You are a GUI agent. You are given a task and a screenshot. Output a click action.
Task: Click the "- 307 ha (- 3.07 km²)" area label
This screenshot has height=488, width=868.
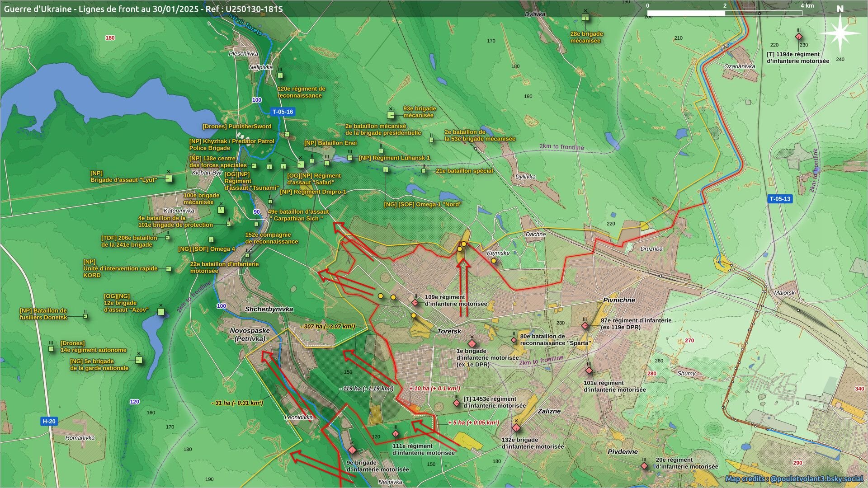click(x=327, y=326)
